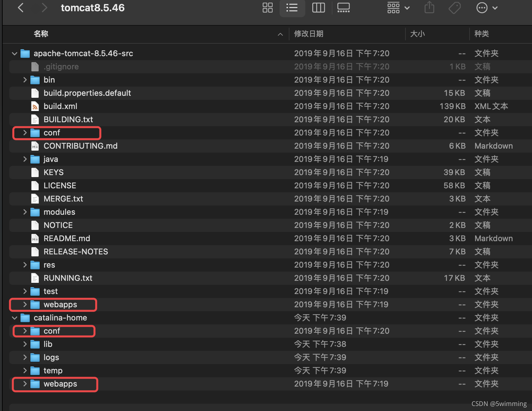
Task: Click the 'README.md' file name
Action: pyautogui.click(x=67, y=238)
